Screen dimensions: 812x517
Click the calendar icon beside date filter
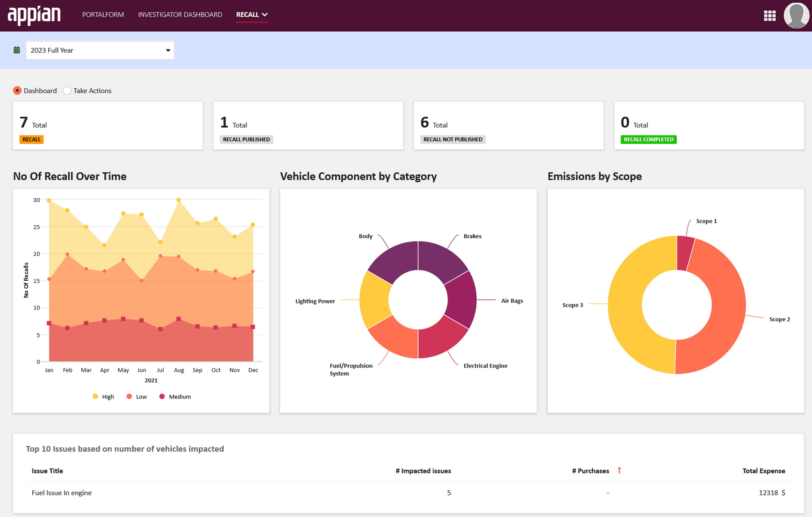coord(16,50)
